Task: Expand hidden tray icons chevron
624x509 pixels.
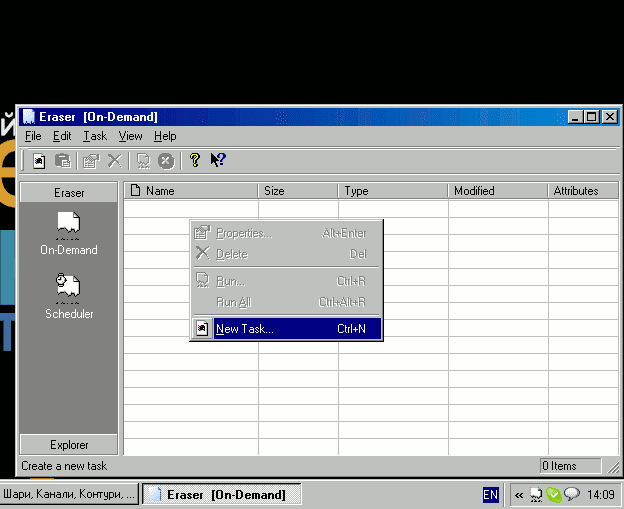Action: point(519,495)
